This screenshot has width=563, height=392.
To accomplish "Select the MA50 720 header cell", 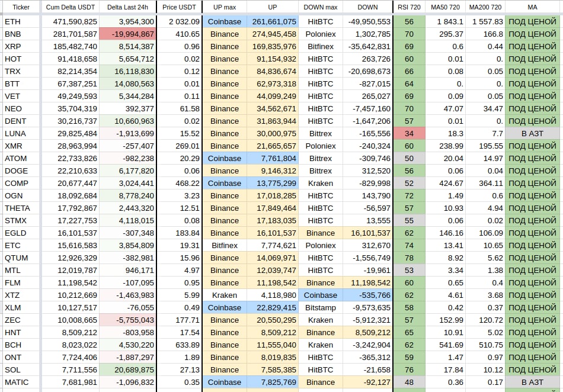I will pos(445,7).
